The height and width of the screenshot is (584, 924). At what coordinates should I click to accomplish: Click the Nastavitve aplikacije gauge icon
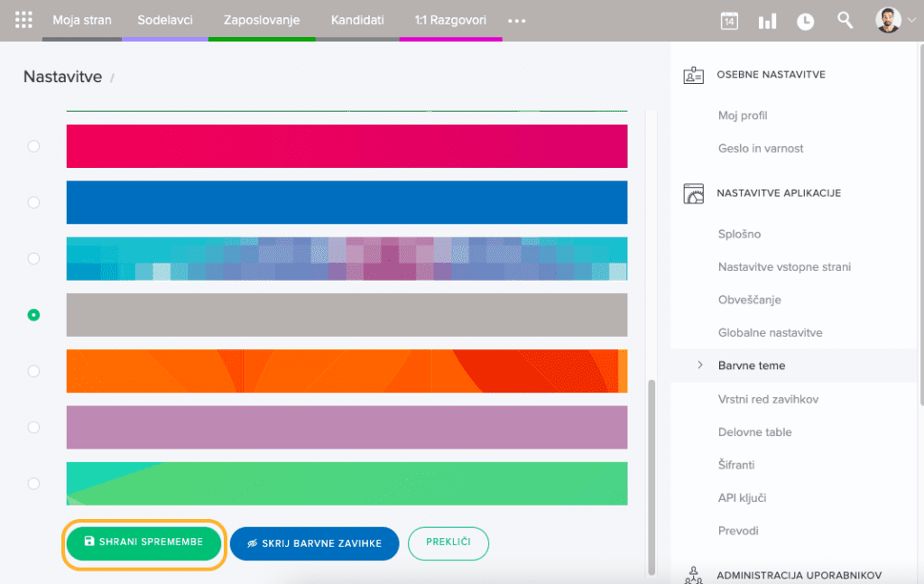pyautogui.click(x=693, y=193)
